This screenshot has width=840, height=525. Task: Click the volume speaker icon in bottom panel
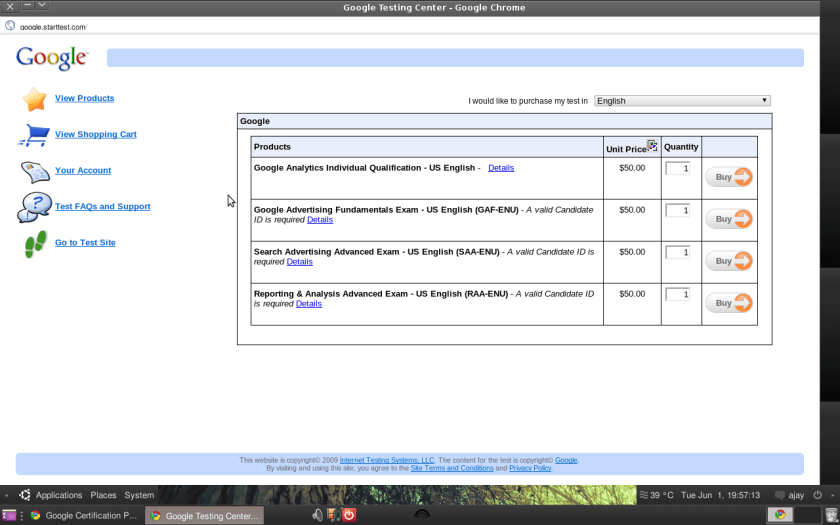(x=318, y=515)
